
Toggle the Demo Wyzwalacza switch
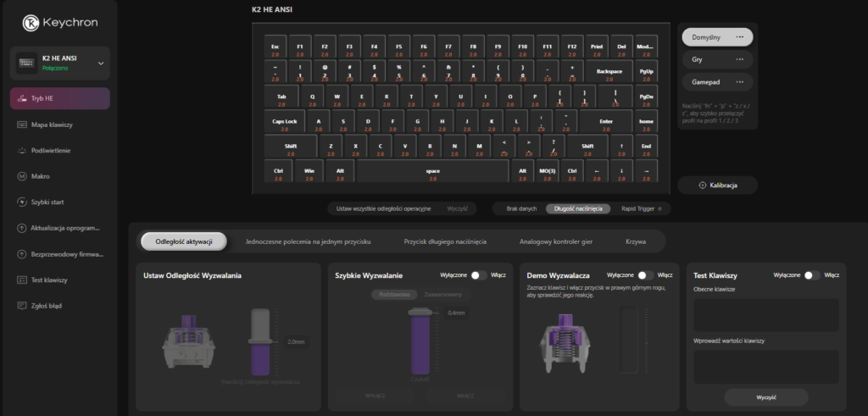(x=645, y=275)
